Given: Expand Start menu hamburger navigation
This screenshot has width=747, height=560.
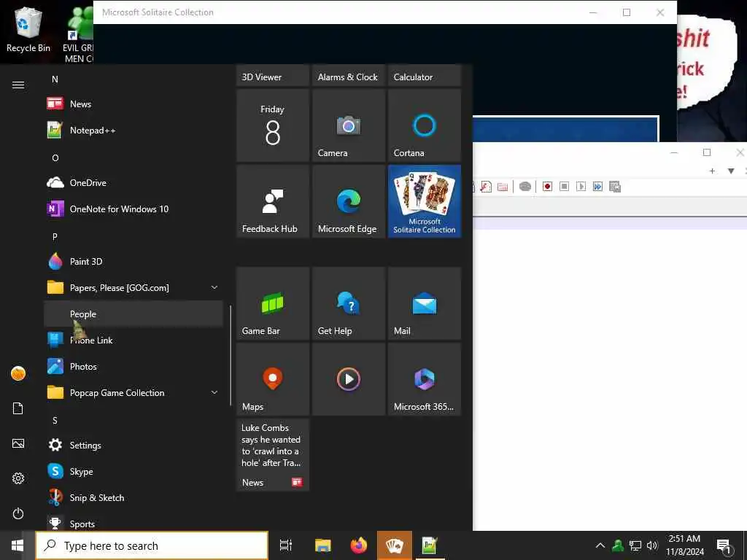Looking at the screenshot, I should point(18,85).
